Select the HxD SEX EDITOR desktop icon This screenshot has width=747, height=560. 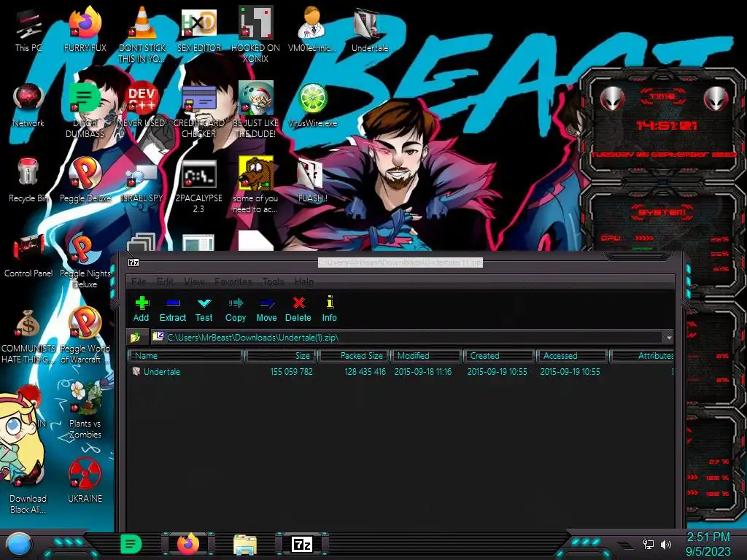click(199, 29)
